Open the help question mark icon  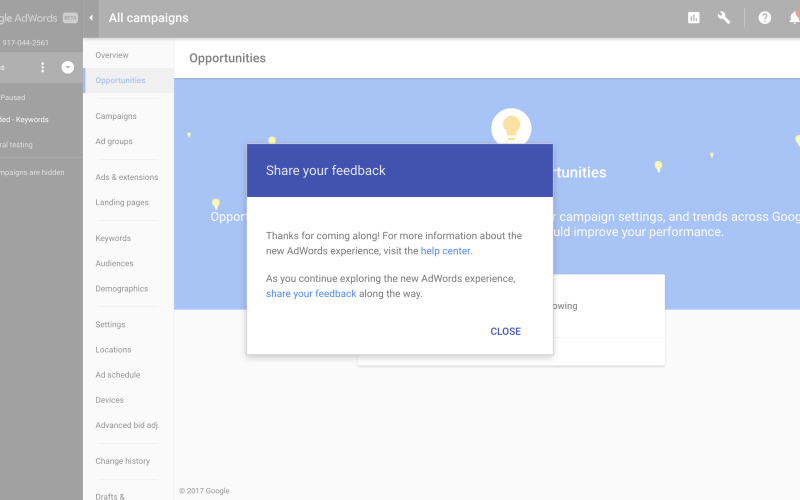pos(764,18)
